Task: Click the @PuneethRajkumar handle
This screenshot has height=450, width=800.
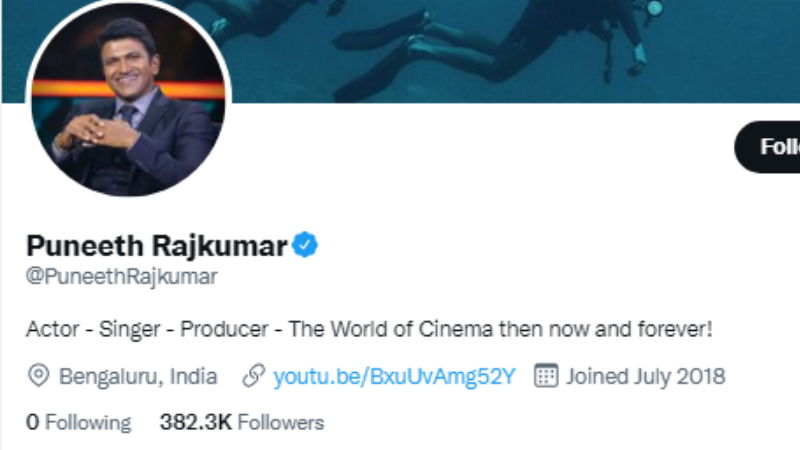Action: coord(122,277)
